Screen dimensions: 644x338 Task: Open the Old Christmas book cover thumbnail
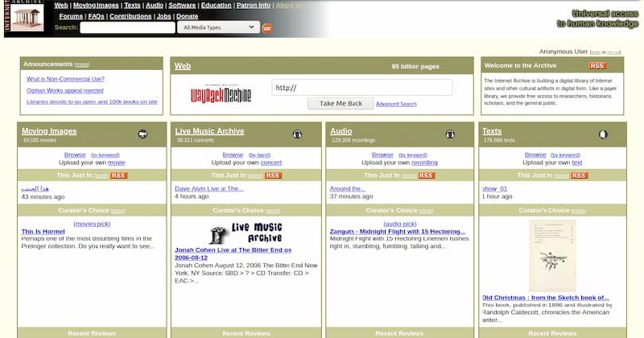[x=552, y=256]
